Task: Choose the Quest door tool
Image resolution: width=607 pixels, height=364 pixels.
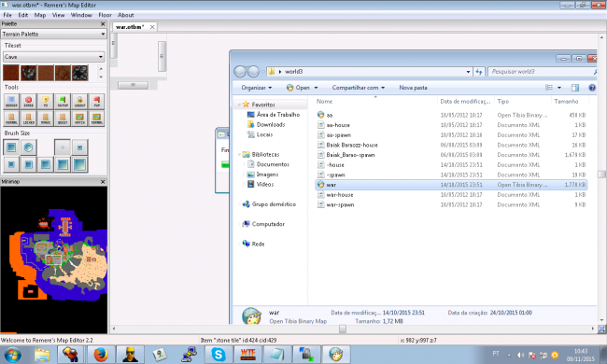Action: (63, 119)
